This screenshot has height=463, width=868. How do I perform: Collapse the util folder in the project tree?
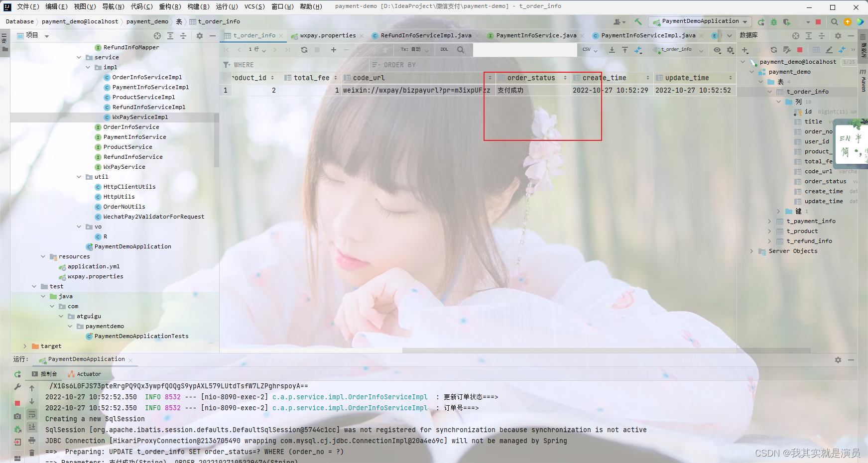tap(79, 177)
